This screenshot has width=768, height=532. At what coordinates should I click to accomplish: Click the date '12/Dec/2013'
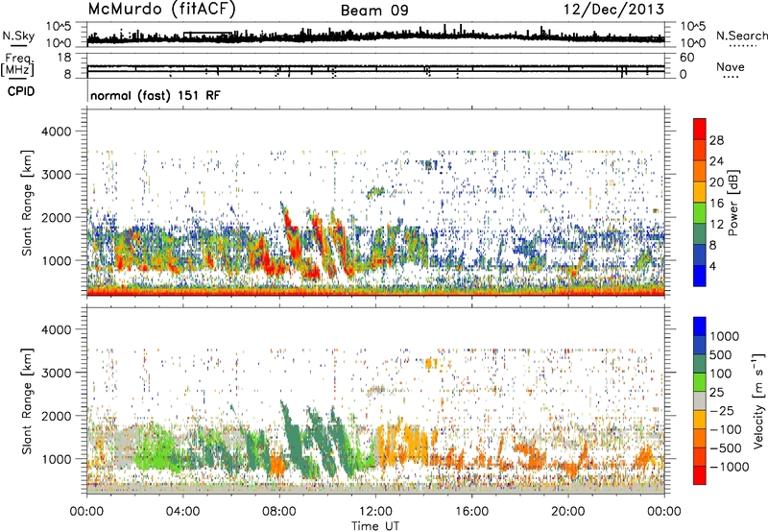tap(613, 9)
